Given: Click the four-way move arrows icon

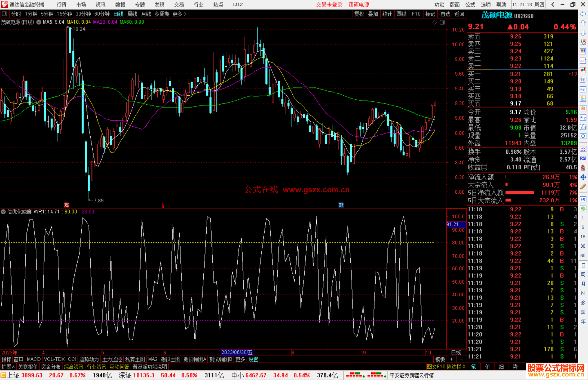Looking at the screenshot, I should 583,177.
